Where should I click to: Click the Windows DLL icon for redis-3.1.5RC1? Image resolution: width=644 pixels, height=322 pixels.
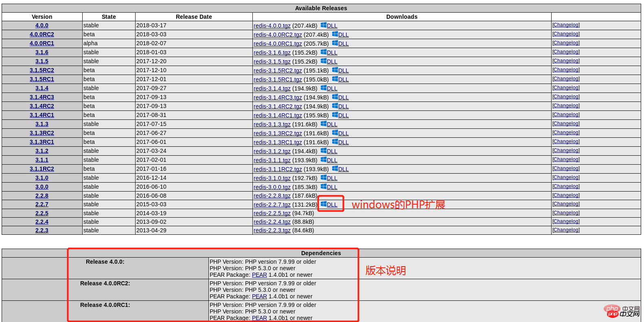[335, 79]
